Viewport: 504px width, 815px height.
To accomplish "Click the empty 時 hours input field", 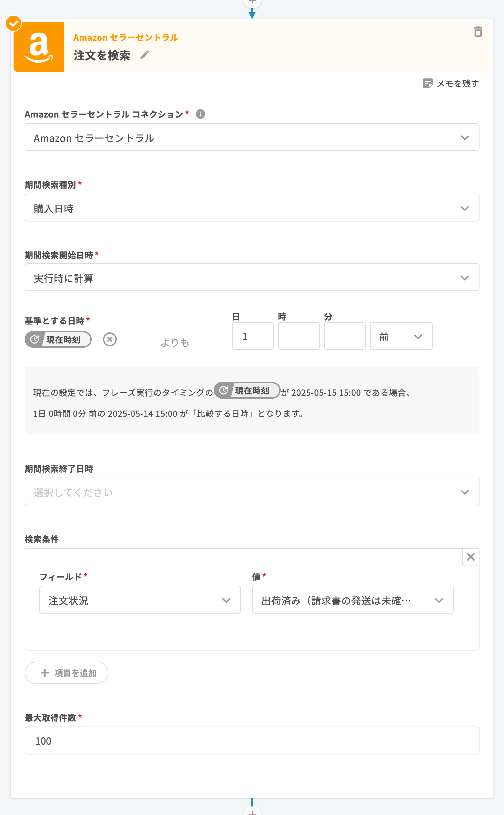I will pyautogui.click(x=299, y=336).
